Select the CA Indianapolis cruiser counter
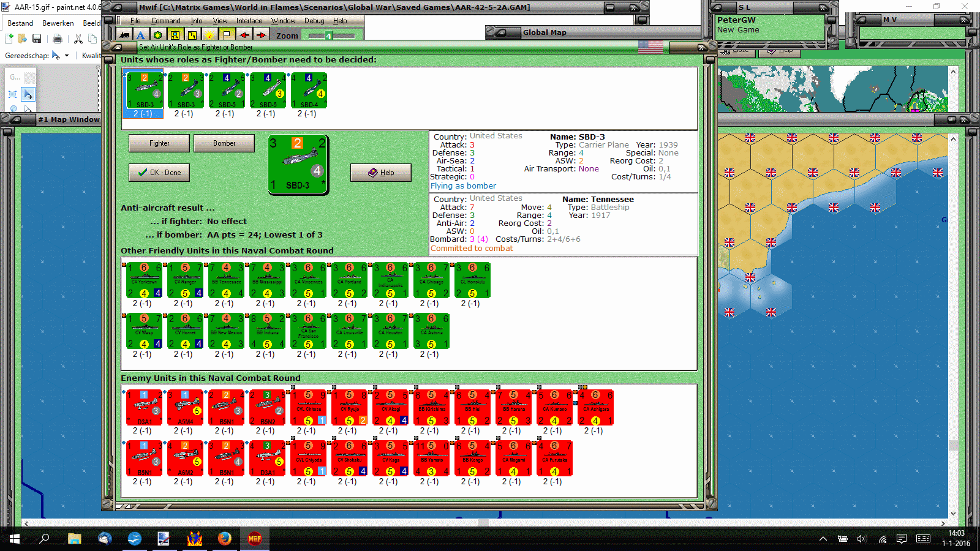 tap(390, 280)
